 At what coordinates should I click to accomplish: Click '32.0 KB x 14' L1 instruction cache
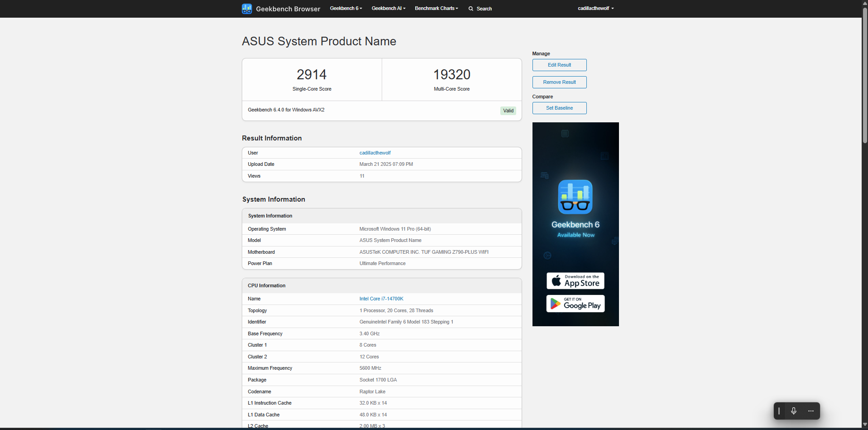coord(373,403)
